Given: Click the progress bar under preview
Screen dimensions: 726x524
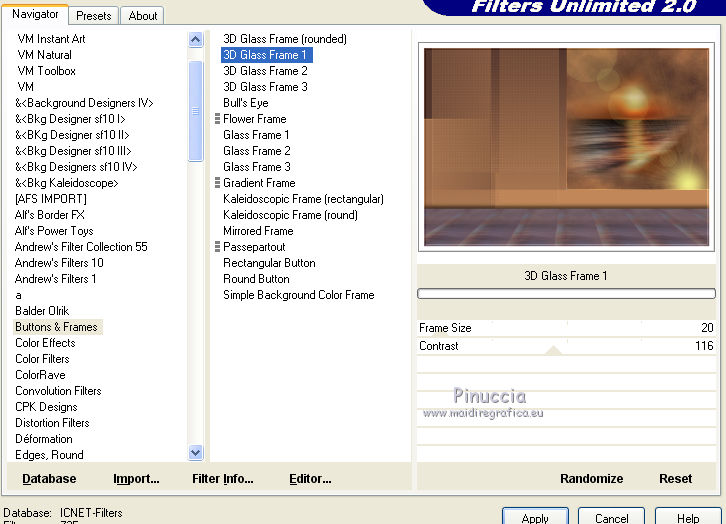Looking at the screenshot, I should coord(566,293).
